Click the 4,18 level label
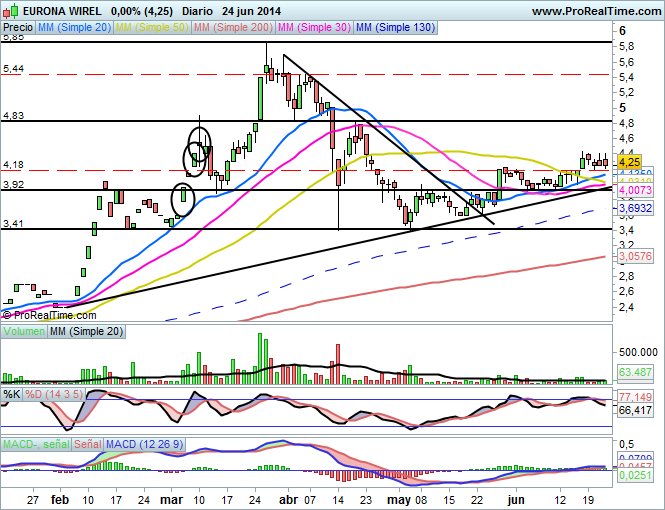Screen dimensions: 665x510 14,164
